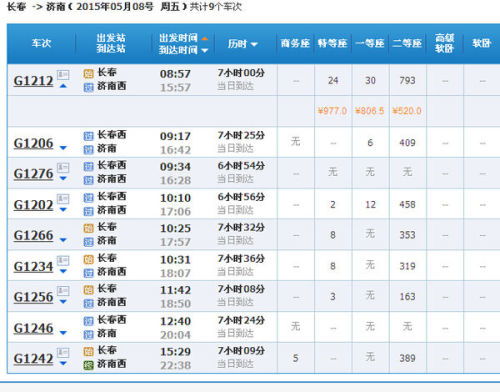The image size is (500, 392).
Task: Click 高级软卧 column header
Action: coord(444,43)
